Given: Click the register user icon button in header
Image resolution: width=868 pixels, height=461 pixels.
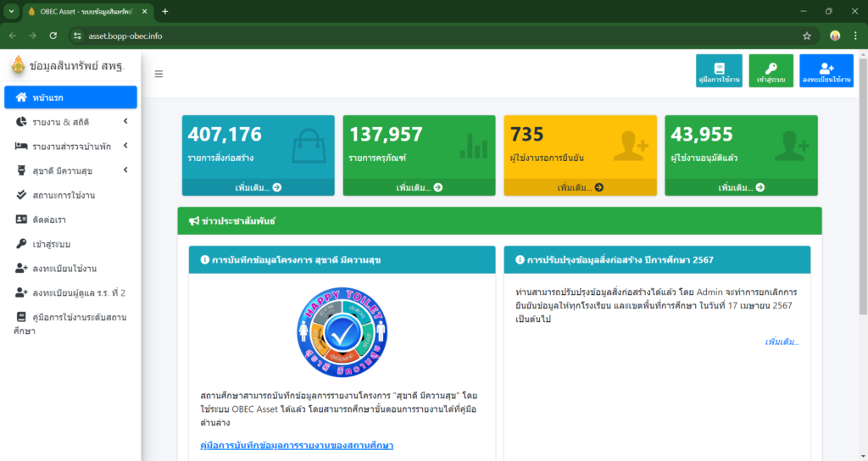Looking at the screenshot, I should 826,71.
